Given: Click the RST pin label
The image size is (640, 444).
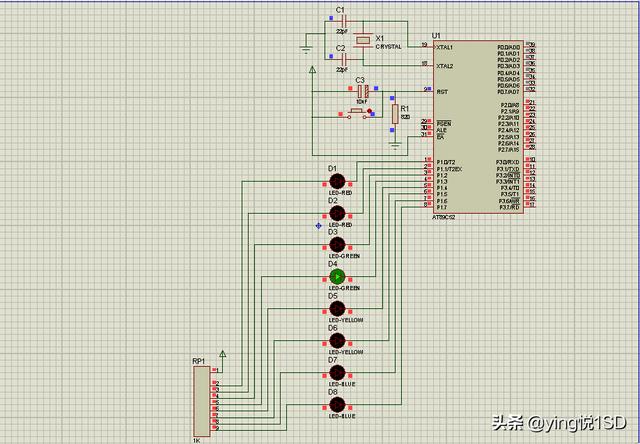Looking at the screenshot, I should pos(442,92).
